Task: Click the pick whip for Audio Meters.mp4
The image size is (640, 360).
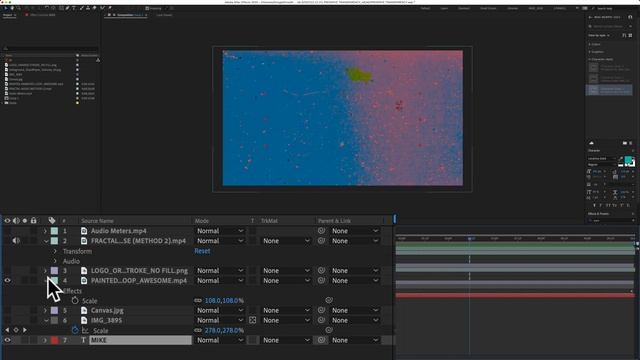Action: pyautogui.click(x=322, y=231)
